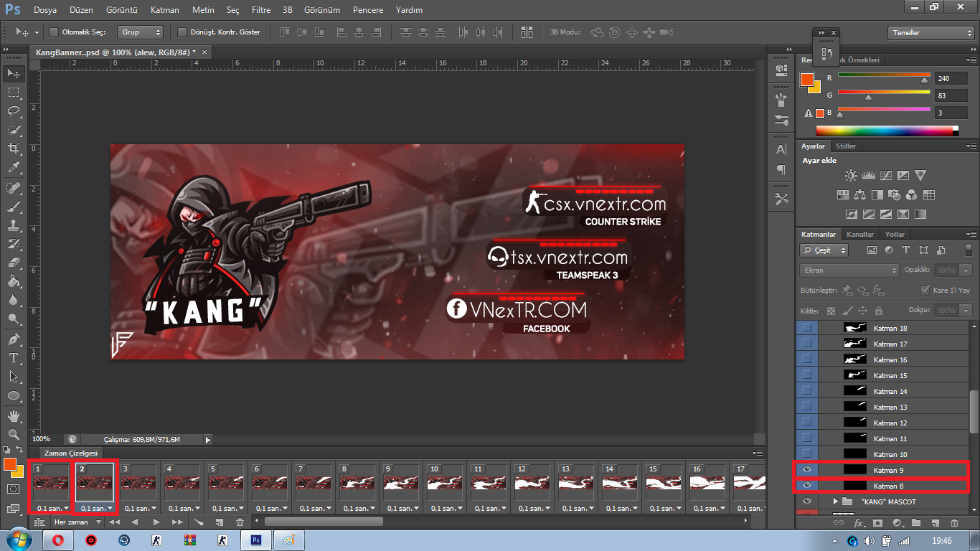Screen dimensions: 980x551
Task: Open the collapsed Character panel (A| icon)
Action: click(x=781, y=149)
